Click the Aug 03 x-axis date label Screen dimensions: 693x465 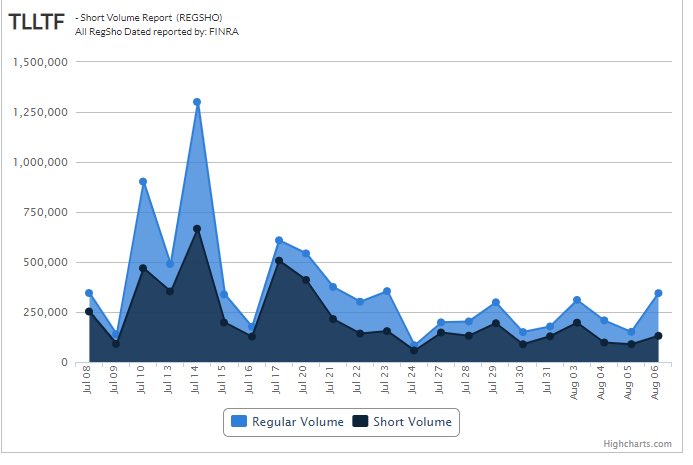574,383
